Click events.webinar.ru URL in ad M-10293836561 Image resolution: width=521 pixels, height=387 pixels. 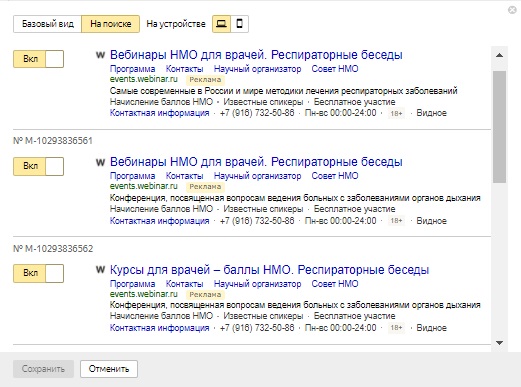(144, 186)
